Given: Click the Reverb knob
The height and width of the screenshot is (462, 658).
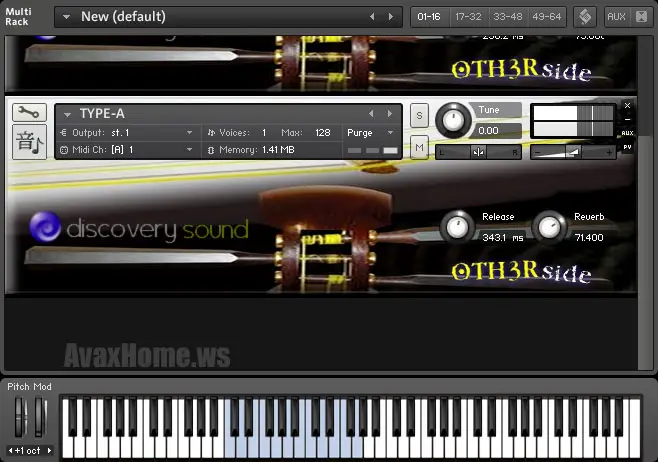Looking at the screenshot, I should click(549, 227).
